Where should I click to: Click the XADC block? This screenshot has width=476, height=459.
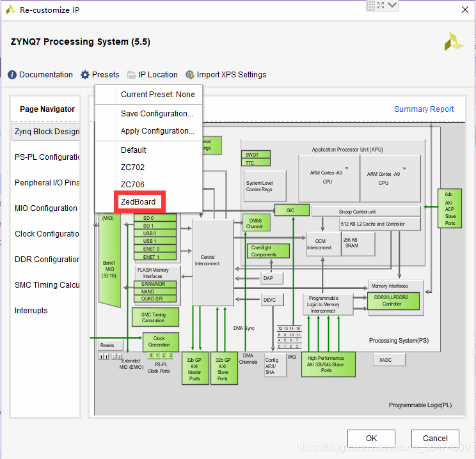point(389,360)
